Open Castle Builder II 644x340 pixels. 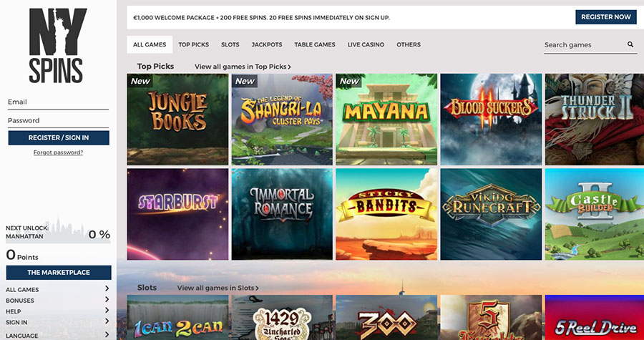click(x=595, y=214)
